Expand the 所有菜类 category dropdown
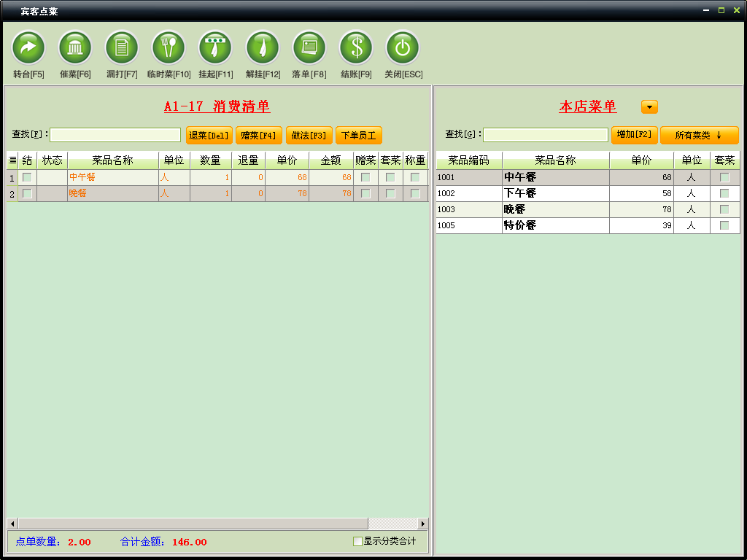The width and height of the screenshot is (747, 560). click(700, 135)
